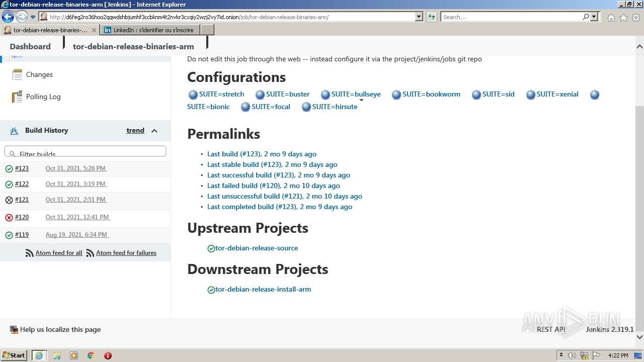Open the tor-debian-release-binaries-arm breadcrumb
The height and width of the screenshot is (362, 644).
click(133, 46)
